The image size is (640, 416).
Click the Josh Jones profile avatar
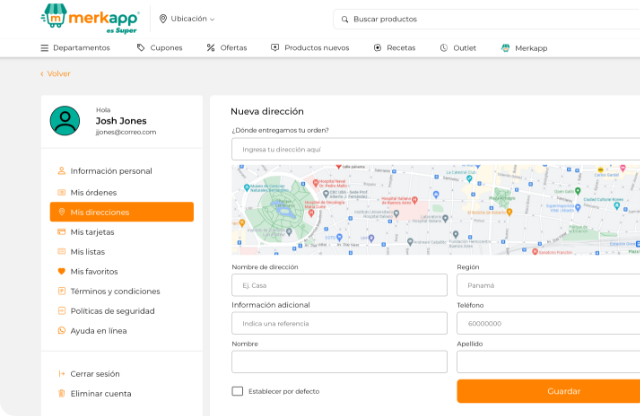(65, 121)
